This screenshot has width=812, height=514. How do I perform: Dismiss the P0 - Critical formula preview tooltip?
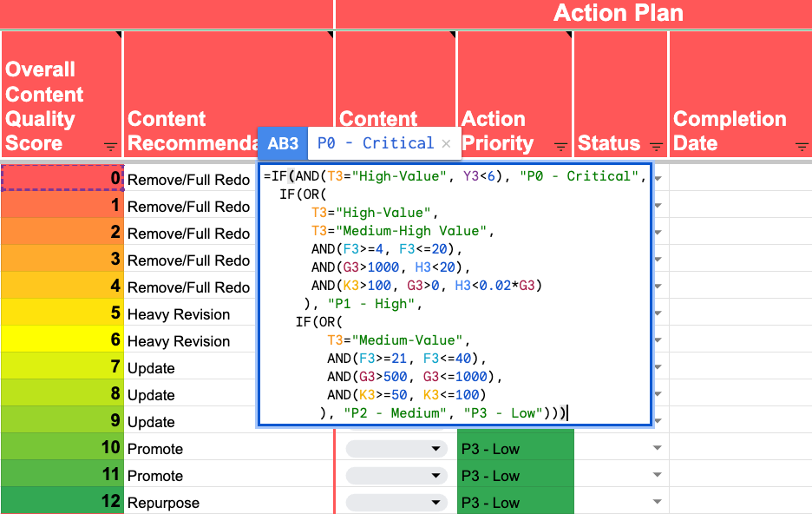(x=447, y=144)
